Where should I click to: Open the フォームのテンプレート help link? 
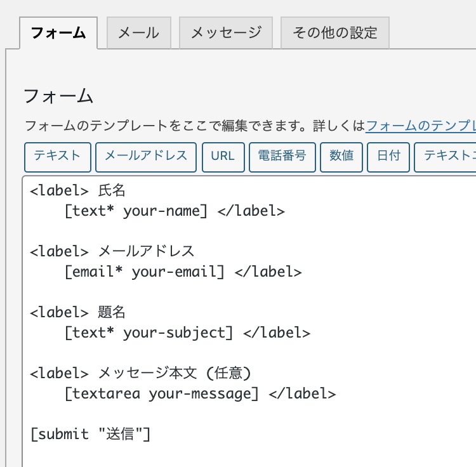(420, 126)
